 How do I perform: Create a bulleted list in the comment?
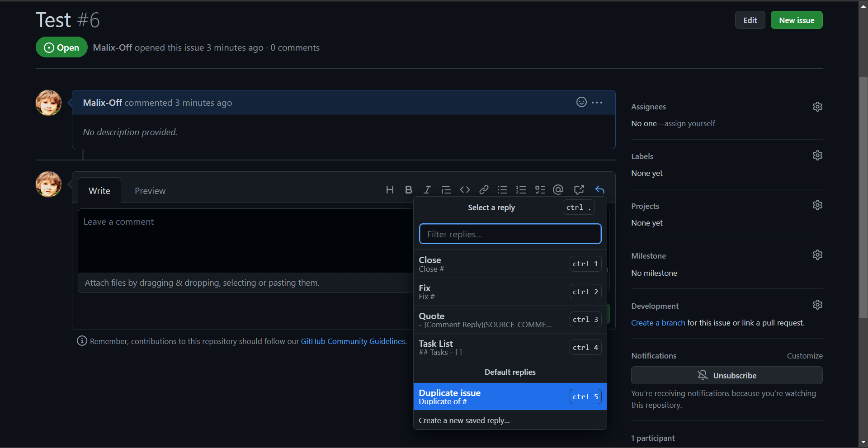point(502,189)
